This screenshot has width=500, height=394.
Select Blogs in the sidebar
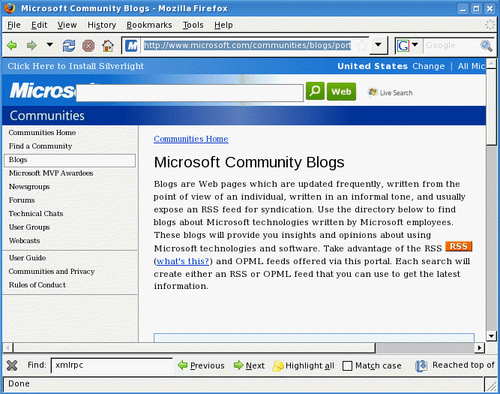click(70, 160)
